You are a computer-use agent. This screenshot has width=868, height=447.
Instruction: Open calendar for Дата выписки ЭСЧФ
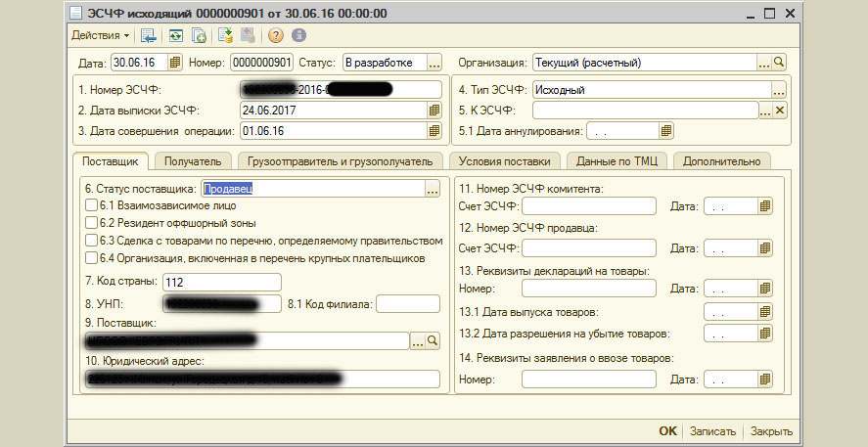pos(434,110)
